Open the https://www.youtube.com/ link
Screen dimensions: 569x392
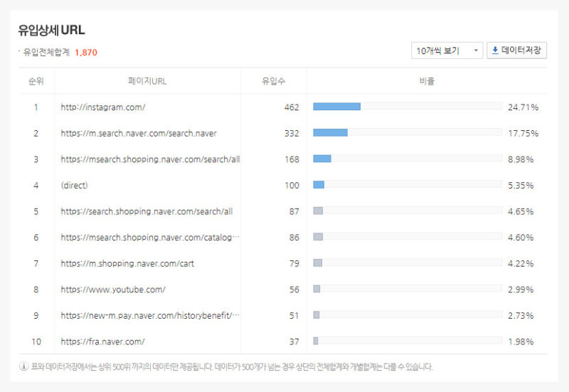pos(113,290)
